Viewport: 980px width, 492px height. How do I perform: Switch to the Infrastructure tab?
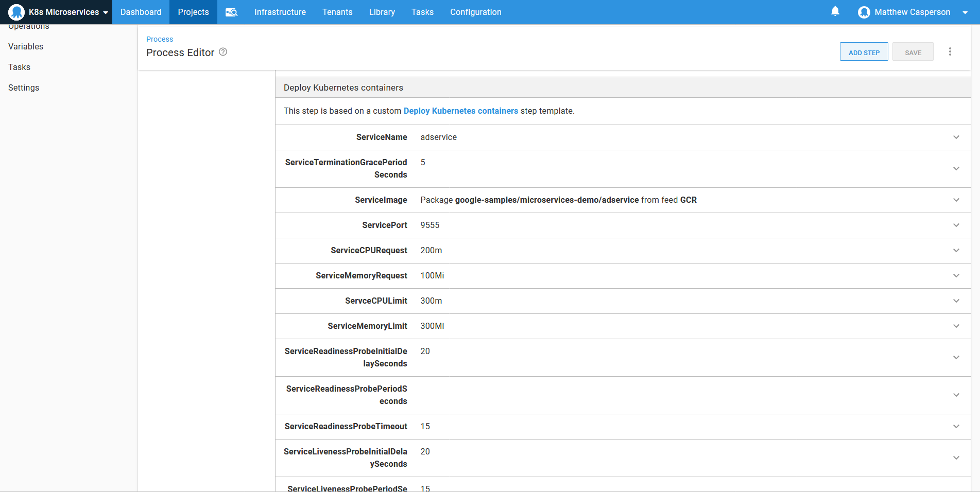point(280,12)
